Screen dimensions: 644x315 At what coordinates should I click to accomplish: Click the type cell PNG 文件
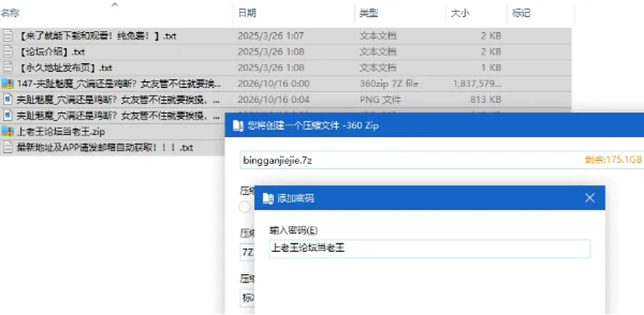[x=380, y=100]
